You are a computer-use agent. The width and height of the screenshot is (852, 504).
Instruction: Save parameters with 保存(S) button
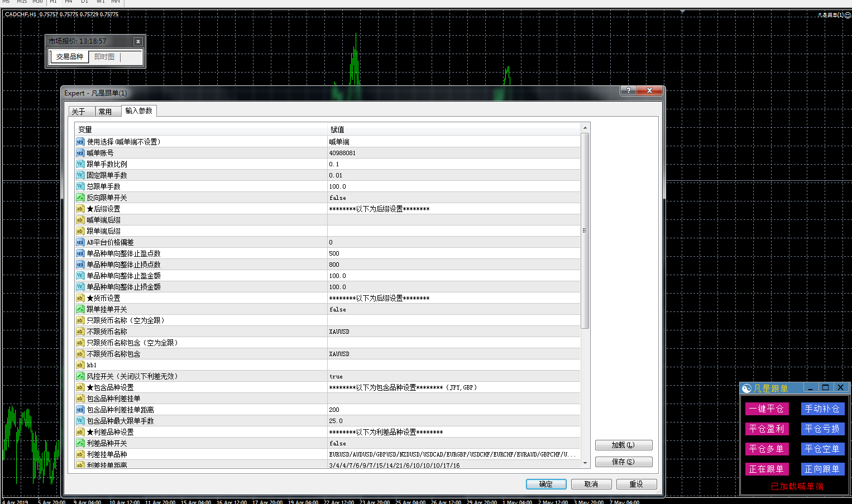pyautogui.click(x=624, y=462)
